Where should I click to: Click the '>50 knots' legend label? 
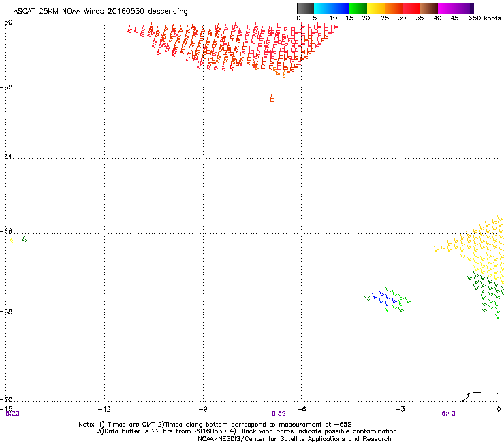pos(484,18)
